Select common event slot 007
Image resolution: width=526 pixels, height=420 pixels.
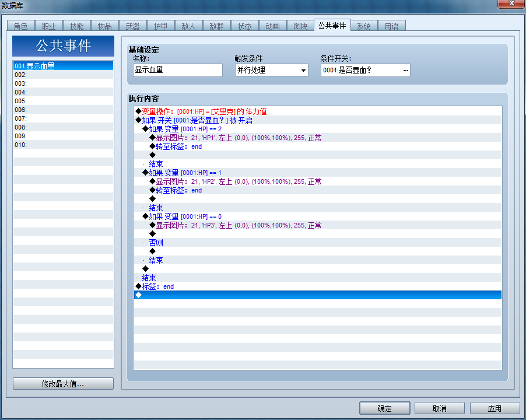pos(63,118)
